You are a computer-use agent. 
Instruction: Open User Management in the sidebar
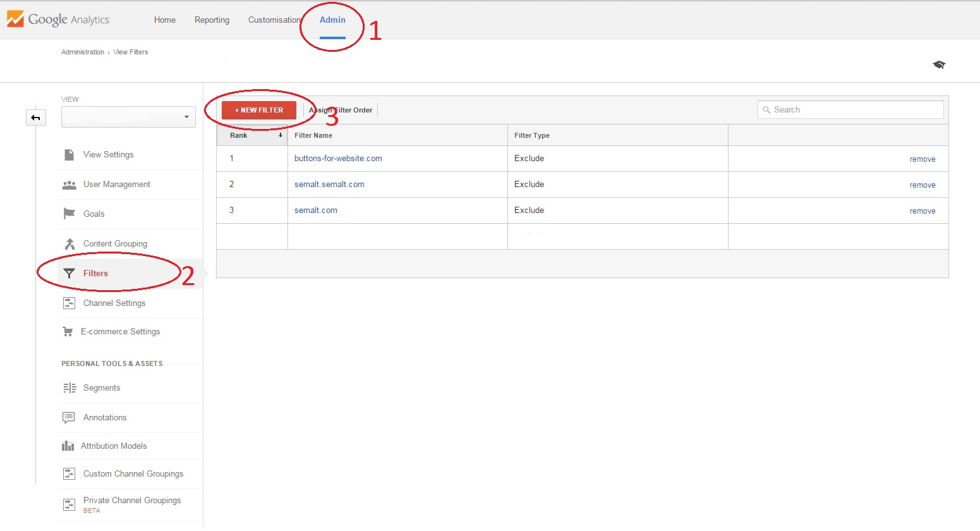117,185
